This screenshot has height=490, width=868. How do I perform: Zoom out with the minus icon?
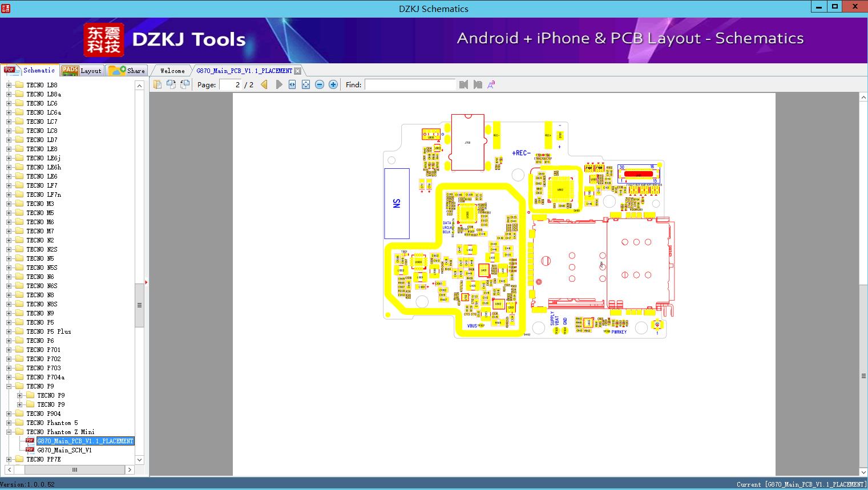(x=320, y=84)
